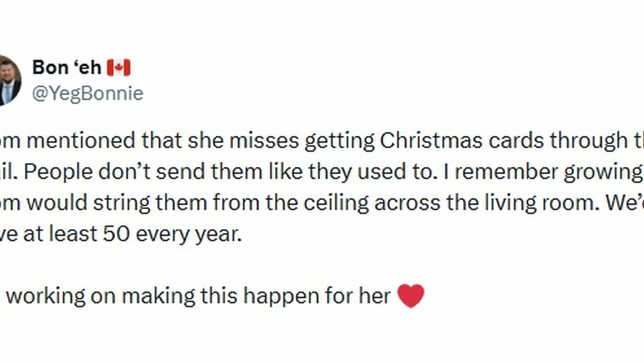This screenshot has height=362, width=644.
Task: Click the words "every year" in the tweet
Action: pos(189,235)
